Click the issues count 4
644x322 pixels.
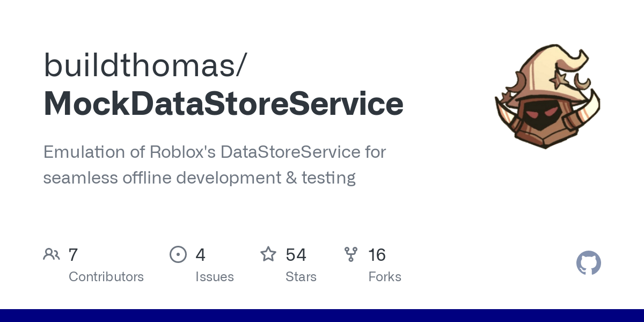200,254
